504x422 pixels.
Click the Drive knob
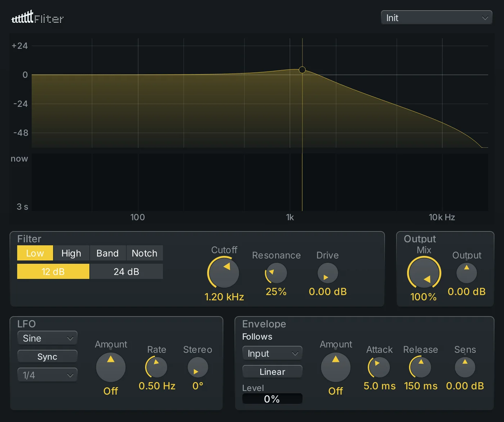click(x=328, y=273)
